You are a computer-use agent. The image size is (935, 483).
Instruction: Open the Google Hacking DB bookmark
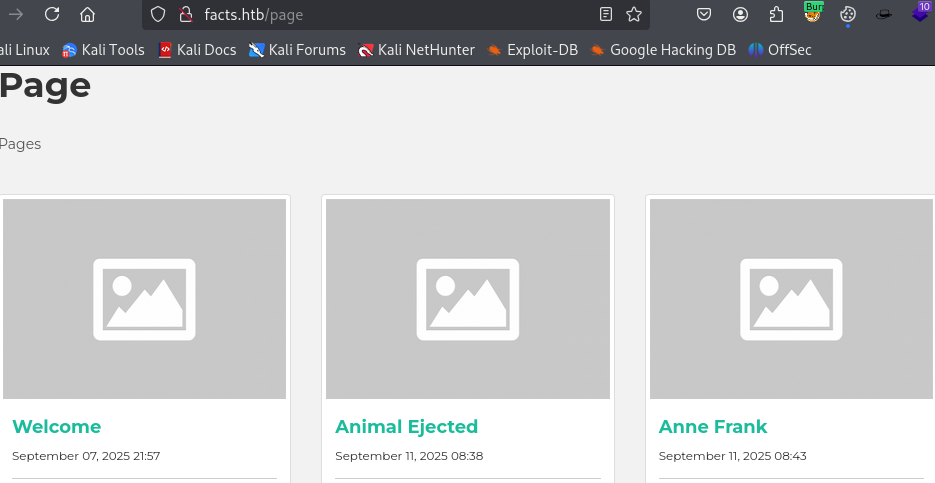tap(663, 50)
